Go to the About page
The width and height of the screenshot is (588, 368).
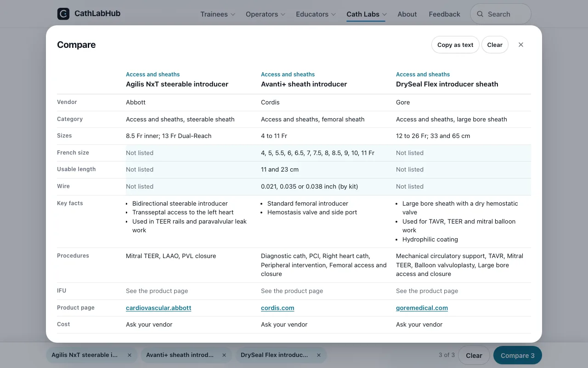(407, 14)
